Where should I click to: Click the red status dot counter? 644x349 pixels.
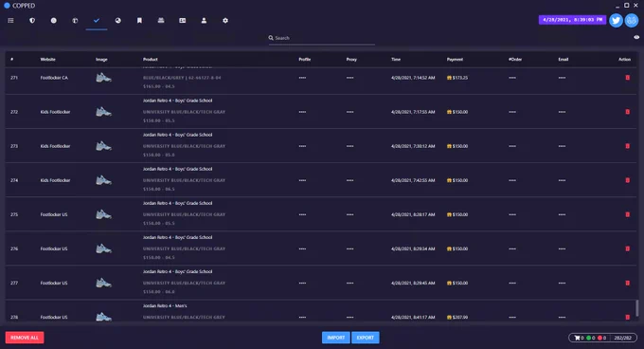click(599, 338)
